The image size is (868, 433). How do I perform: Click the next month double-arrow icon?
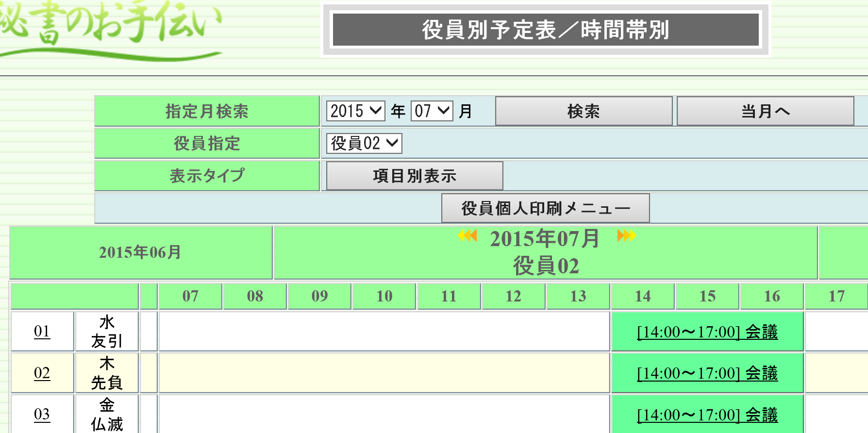[626, 236]
